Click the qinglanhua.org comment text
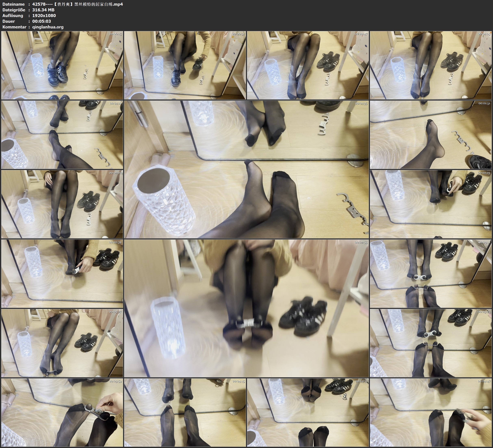This screenshot has height=448, width=493. pyautogui.click(x=48, y=27)
